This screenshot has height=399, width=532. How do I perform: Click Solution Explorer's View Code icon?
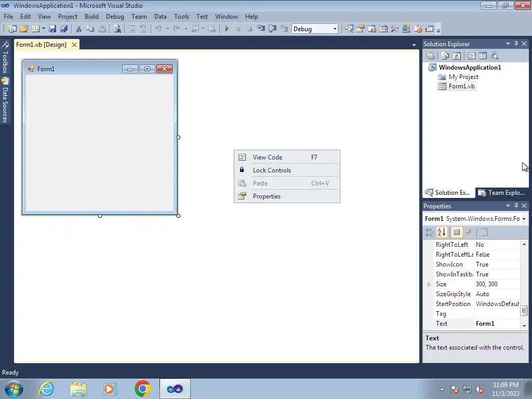472,56
